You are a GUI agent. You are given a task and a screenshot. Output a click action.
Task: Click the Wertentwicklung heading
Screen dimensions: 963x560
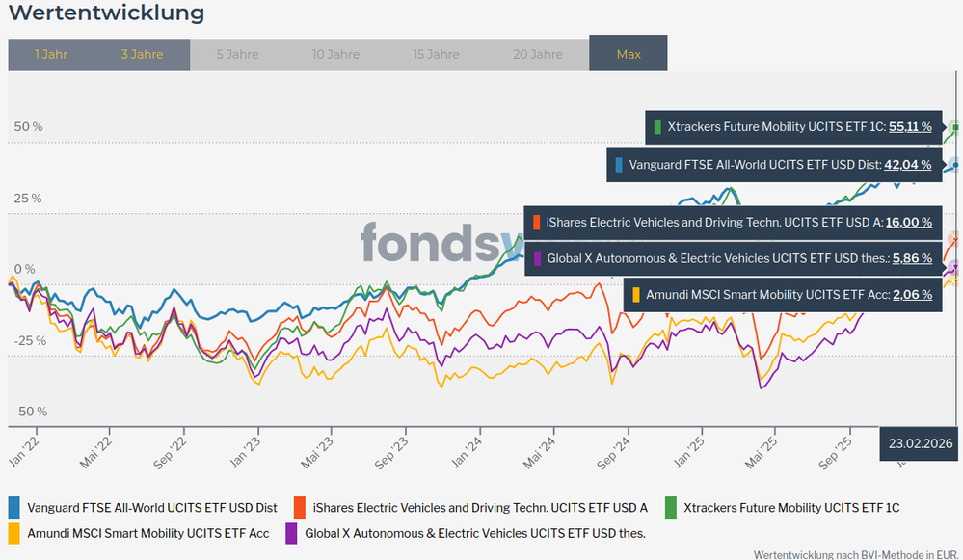(106, 13)
